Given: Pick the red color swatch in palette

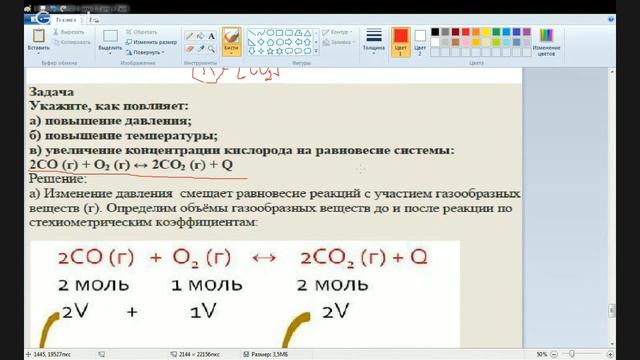Looking at the screenshot, I should (x=466, y=32).
